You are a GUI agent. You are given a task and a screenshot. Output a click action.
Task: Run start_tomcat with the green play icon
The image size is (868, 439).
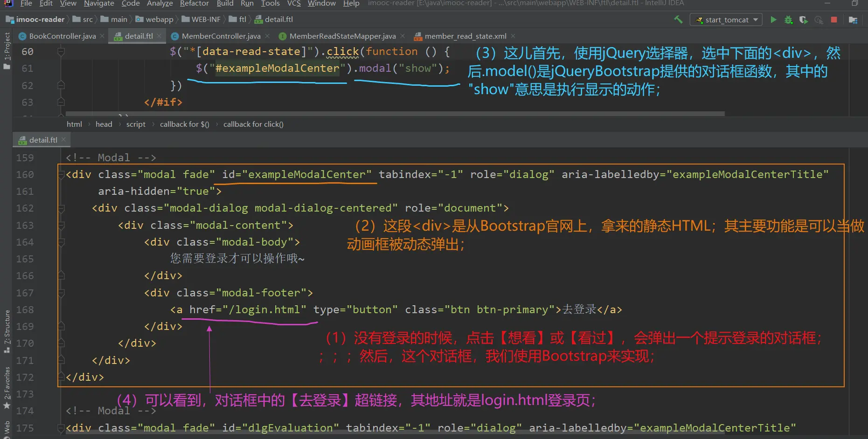(x=773, y=20)
